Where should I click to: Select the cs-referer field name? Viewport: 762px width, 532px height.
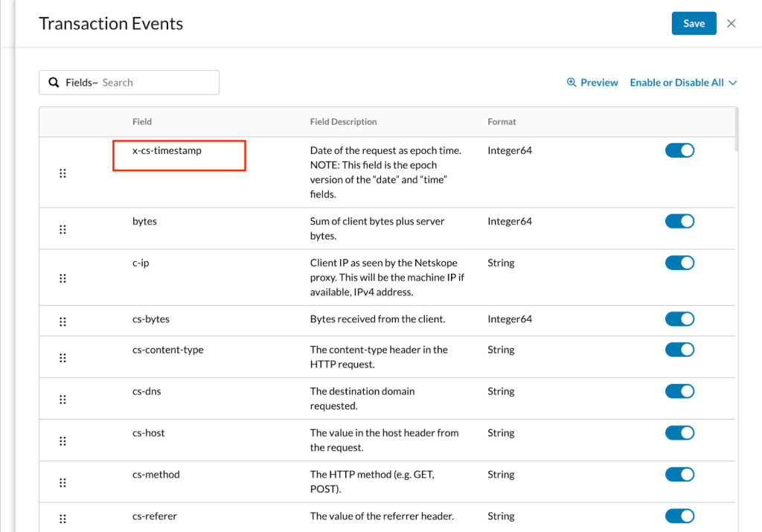155,516
